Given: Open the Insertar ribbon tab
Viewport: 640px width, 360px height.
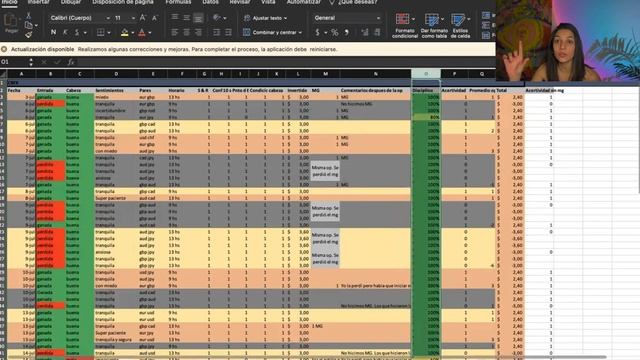Looking at the screenshot, I should coord(38,2).
